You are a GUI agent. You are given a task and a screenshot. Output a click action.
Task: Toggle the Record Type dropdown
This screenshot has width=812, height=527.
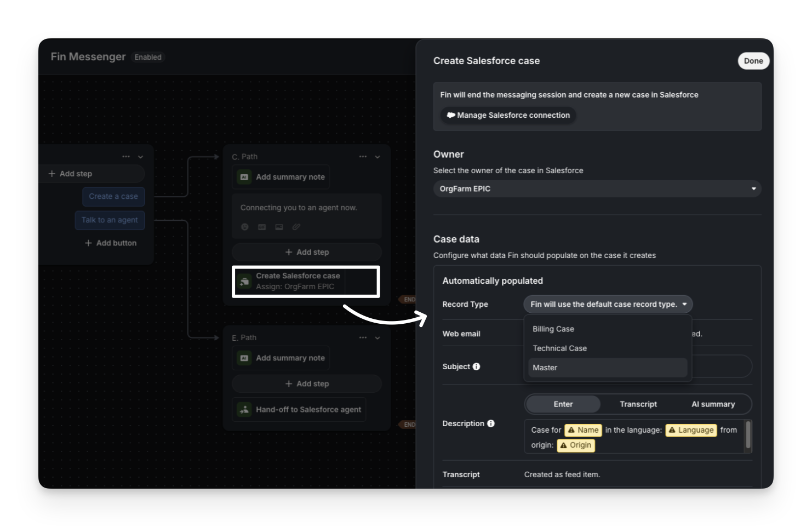point(608,304)
